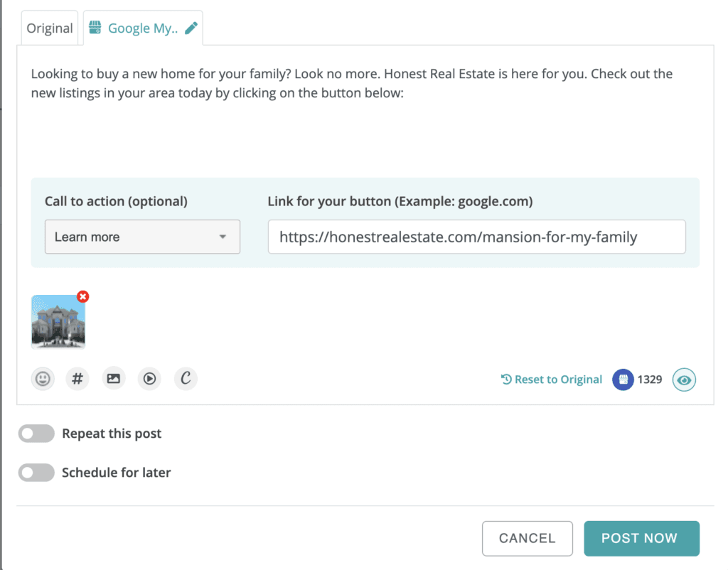728x570 pixels.
Task: Insert a hashtag using the hashtag icon
Action: 77,379
